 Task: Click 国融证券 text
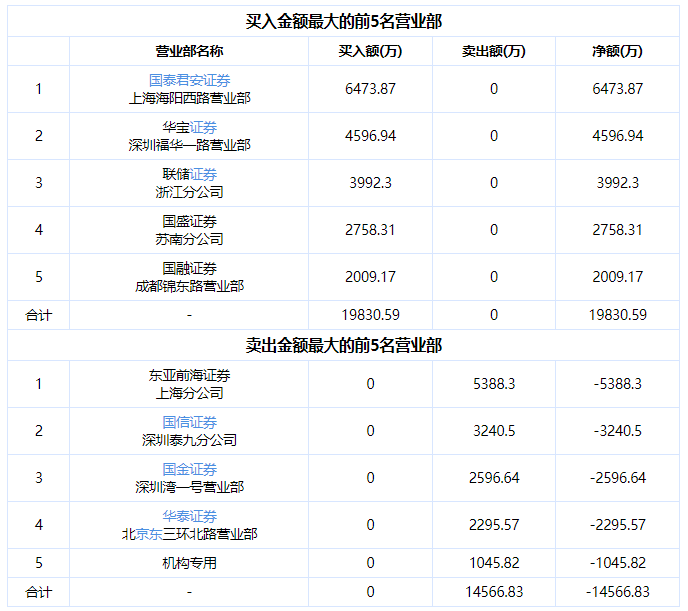[x=190, y=268]
